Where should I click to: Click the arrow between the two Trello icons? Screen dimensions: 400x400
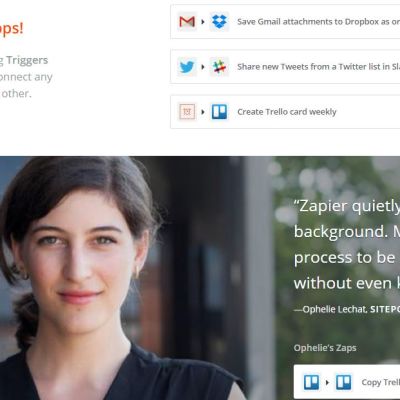point(327,382)
